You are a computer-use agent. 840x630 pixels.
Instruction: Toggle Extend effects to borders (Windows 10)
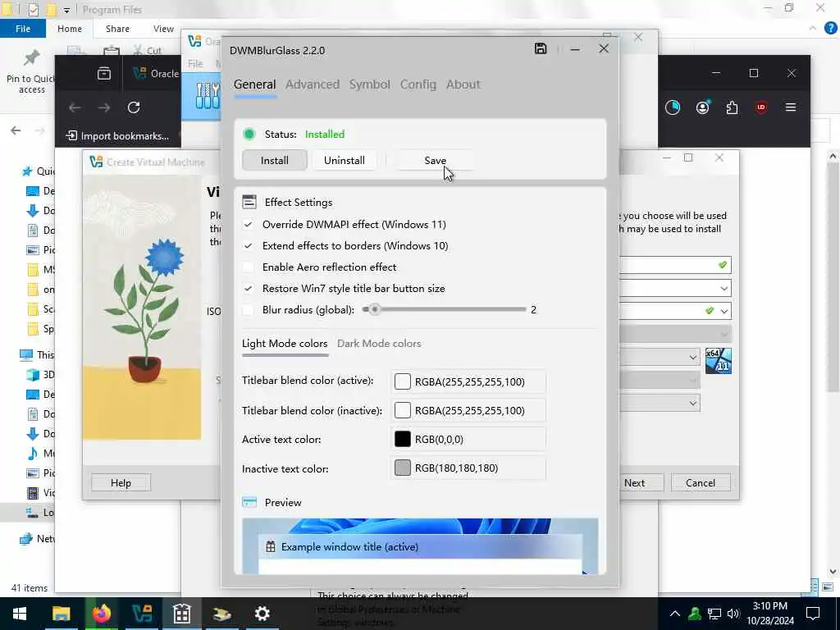coord(248,246)
